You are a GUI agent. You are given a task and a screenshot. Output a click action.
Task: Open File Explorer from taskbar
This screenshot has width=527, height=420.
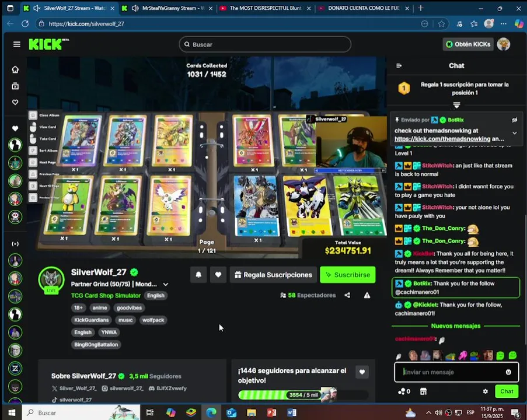(252, 412)
